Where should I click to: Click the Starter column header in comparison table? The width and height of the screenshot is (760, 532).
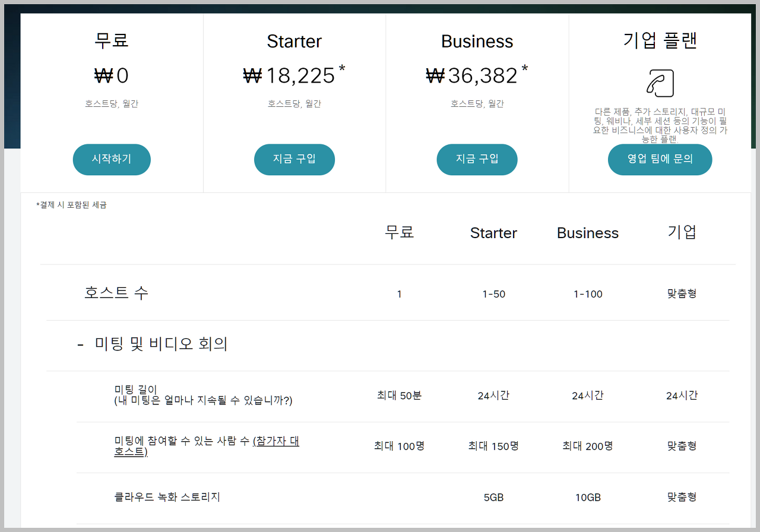coord(493,233)
